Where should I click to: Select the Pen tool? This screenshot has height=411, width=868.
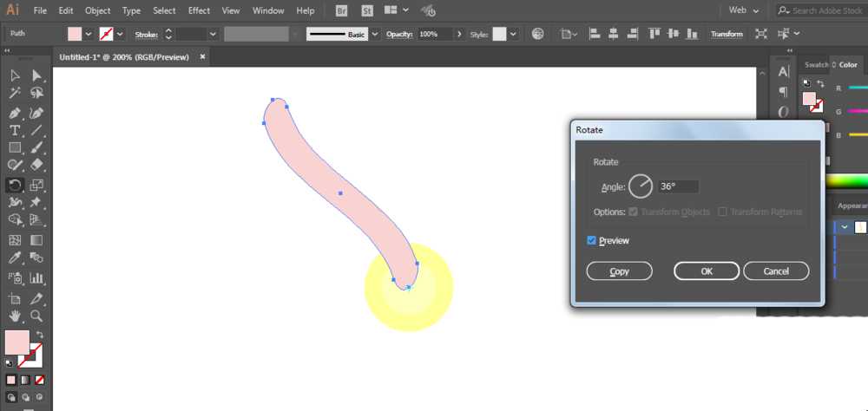click(15, 114)
